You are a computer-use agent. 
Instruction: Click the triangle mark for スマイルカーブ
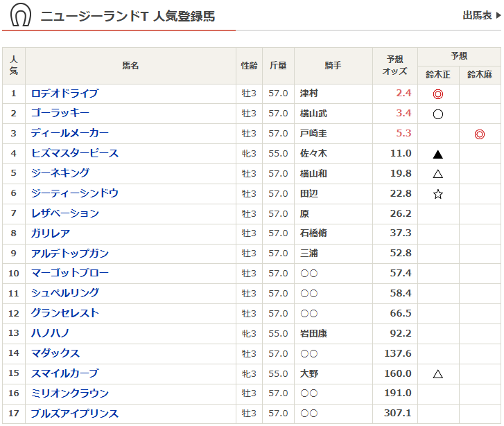click(437, 374)
